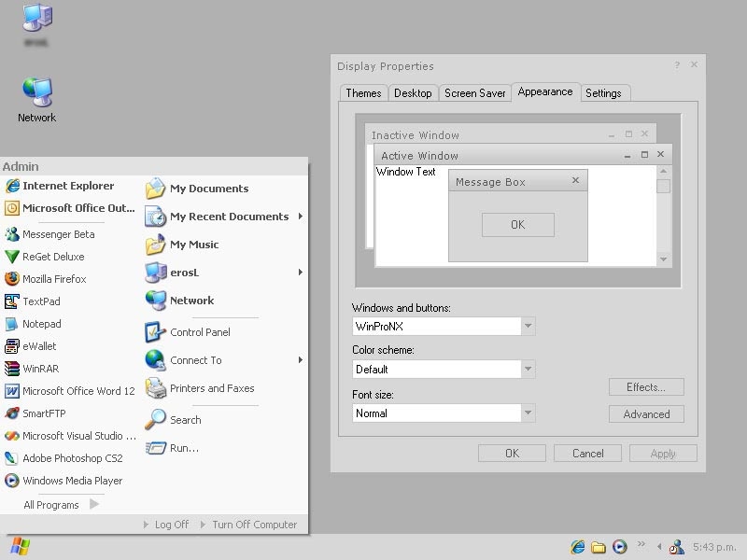The image size is (747, 560).
Task: Open Microsoft Office Word 12 icon
Action: click(12, 391)
